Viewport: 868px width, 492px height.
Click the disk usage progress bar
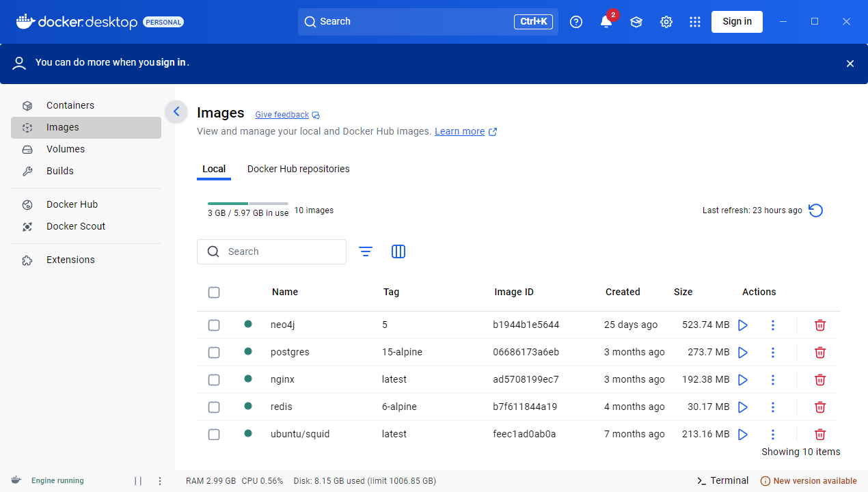click(248, 204)
